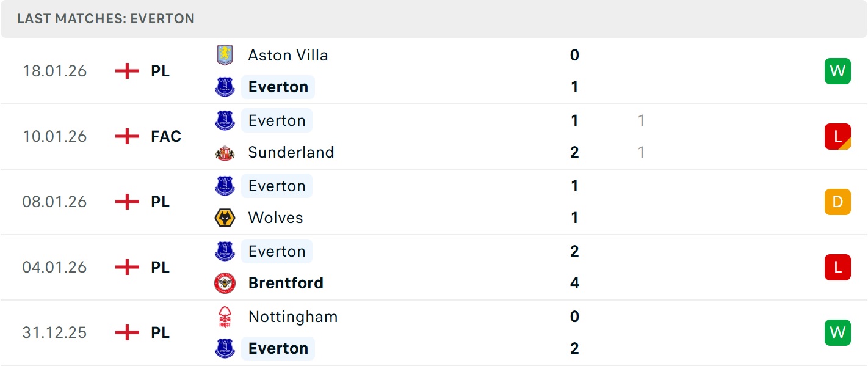
Task: Select the FAC competition label
Action: (166, 136)
